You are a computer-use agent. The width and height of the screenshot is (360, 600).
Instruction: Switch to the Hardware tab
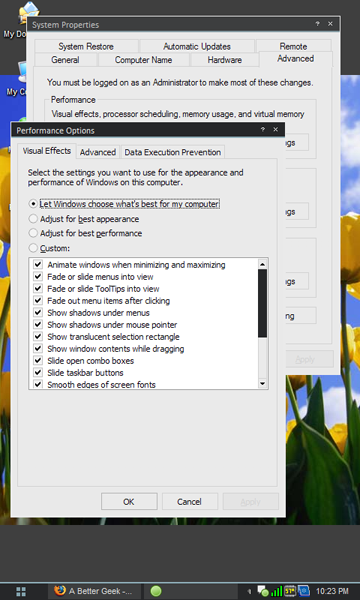click(x=225, y=60)
